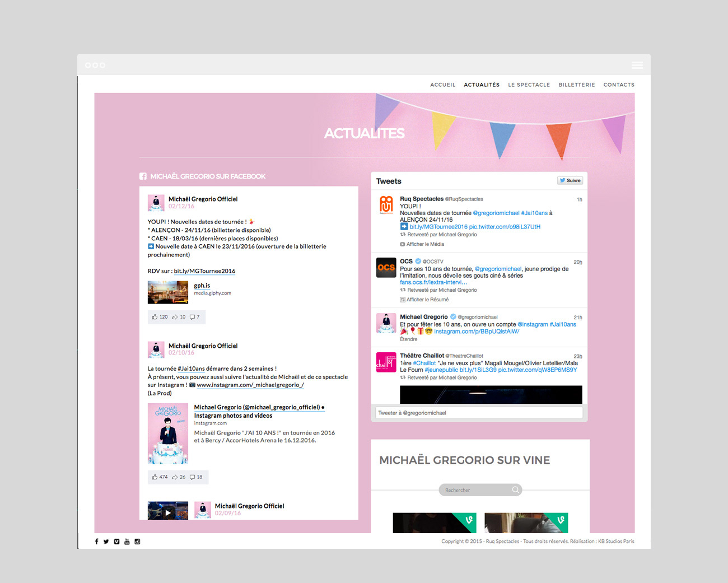Click Théâtre Chaillot tweet avatar
728x583 pixels.
[x=386, y=362]
